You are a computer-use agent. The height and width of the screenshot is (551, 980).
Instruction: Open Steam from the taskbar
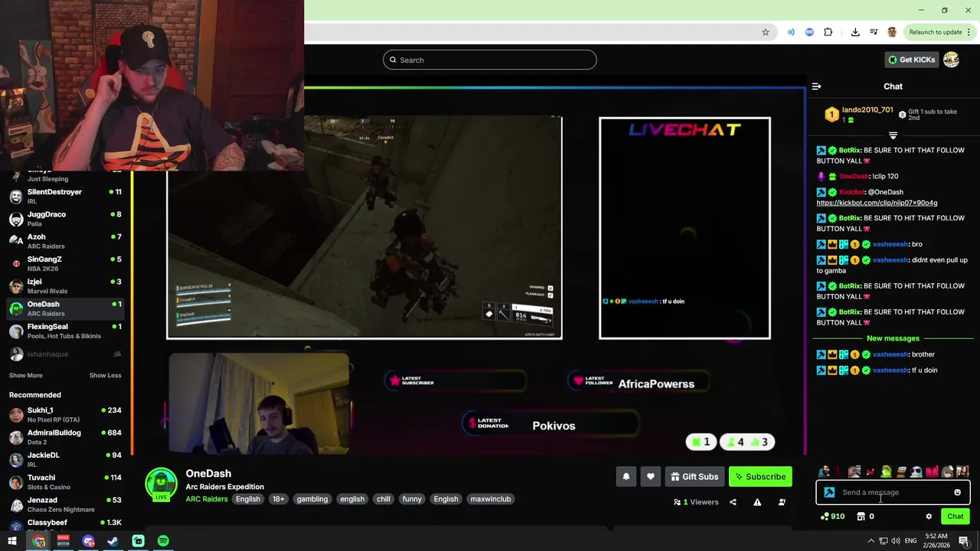pyautogui.click(x=113, y=541)
